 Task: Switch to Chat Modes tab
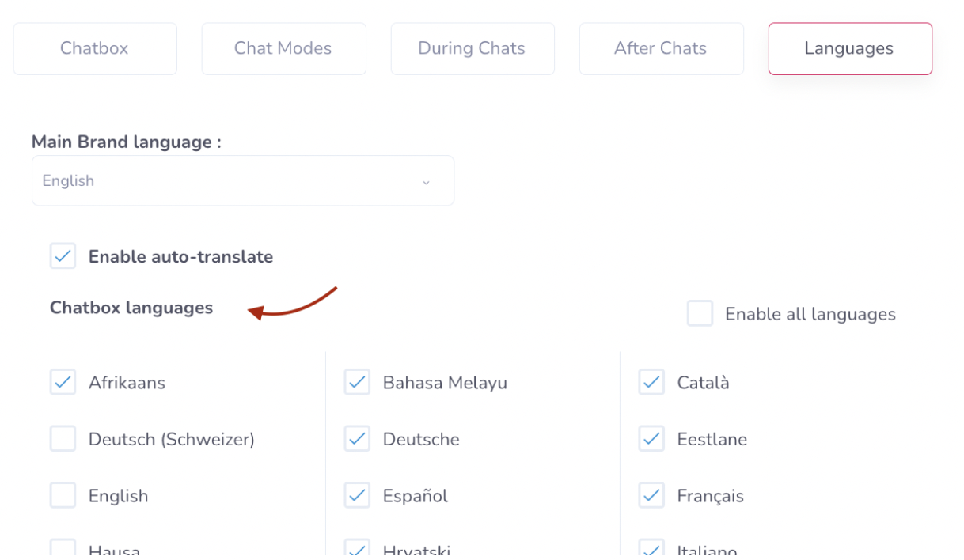[x=283, y=48]
